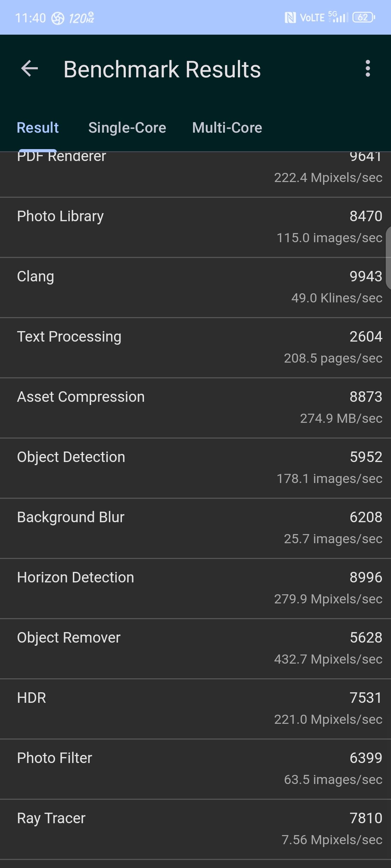This screenshot has width=391, height=868.
Task: Open the Asset Compression result row
Action: pos(195,408)
